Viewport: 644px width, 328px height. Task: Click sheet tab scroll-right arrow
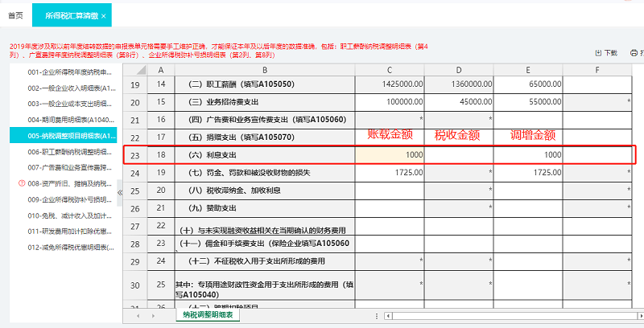[153, 316]
